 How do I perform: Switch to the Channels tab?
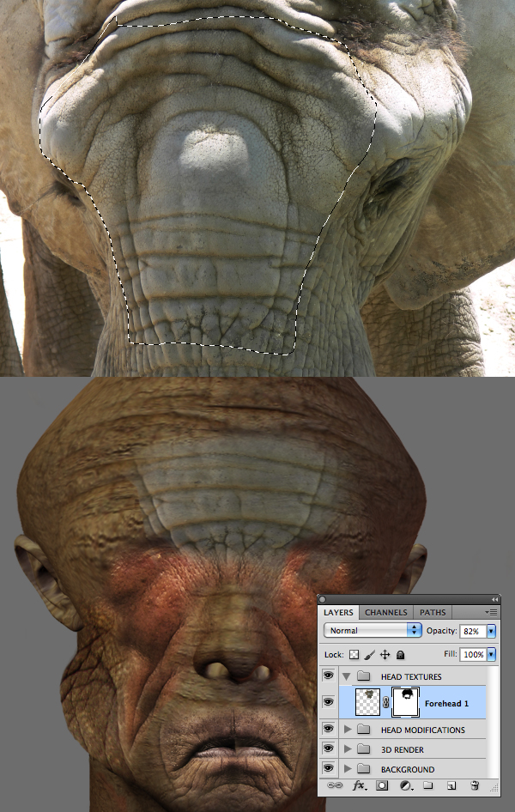pyautogui.click(x=386, y=612)
